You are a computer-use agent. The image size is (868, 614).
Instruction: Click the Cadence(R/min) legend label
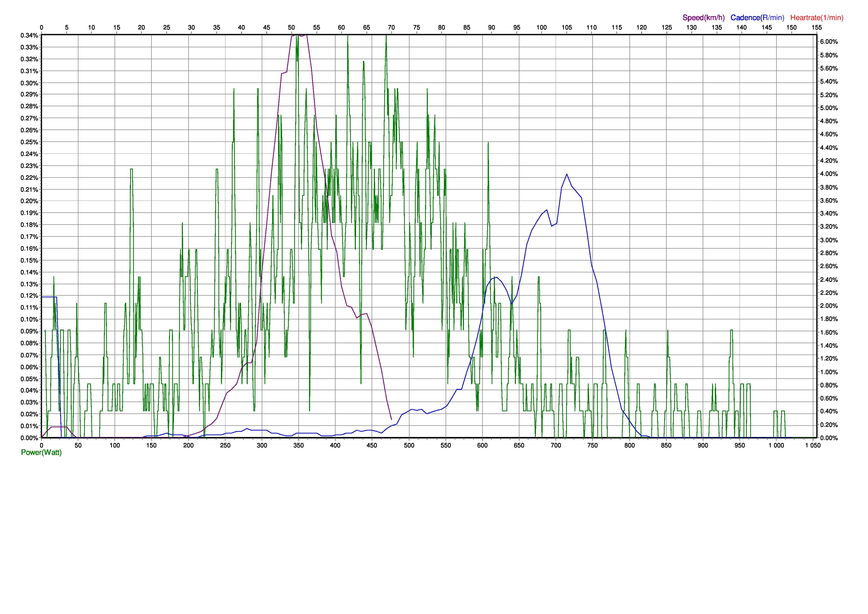(757, 17)
